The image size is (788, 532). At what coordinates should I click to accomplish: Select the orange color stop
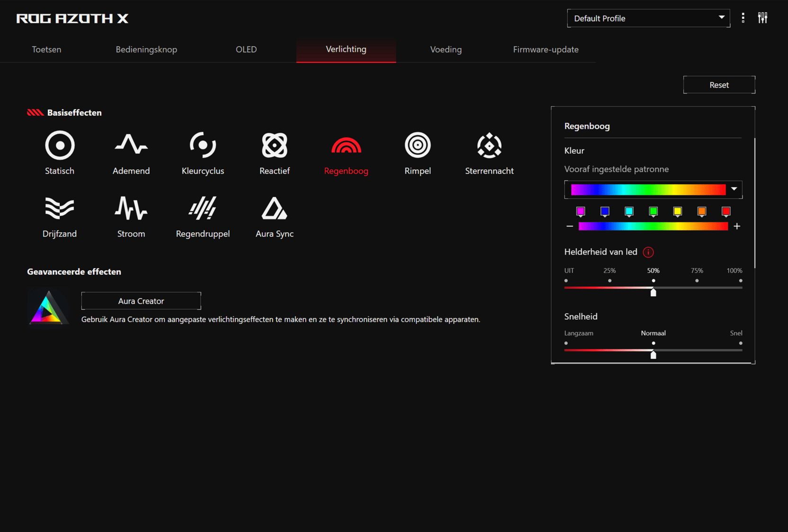[702, 211]
